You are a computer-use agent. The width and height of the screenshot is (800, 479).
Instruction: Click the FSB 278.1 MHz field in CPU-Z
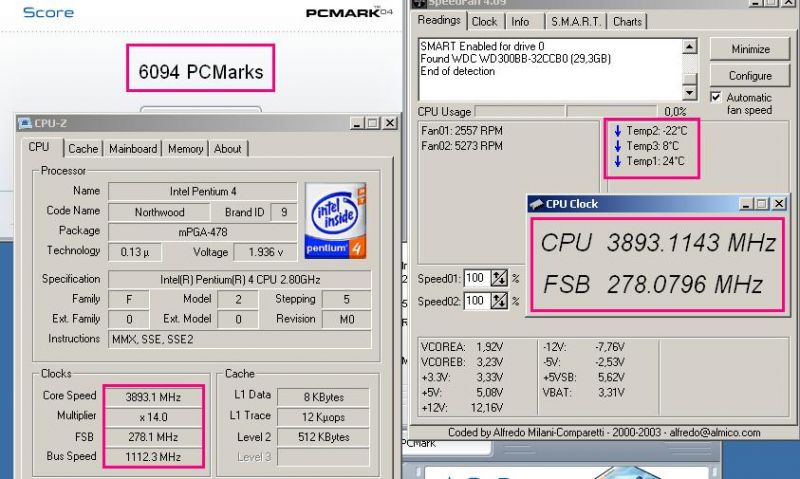pyautogui.click(x=154, y=437)
